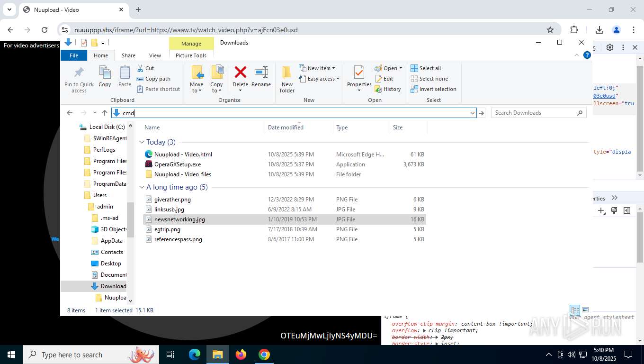The image size is (644, 364).
Task: Open Chrome extensions puzzle icon
Action: (574, 30)
